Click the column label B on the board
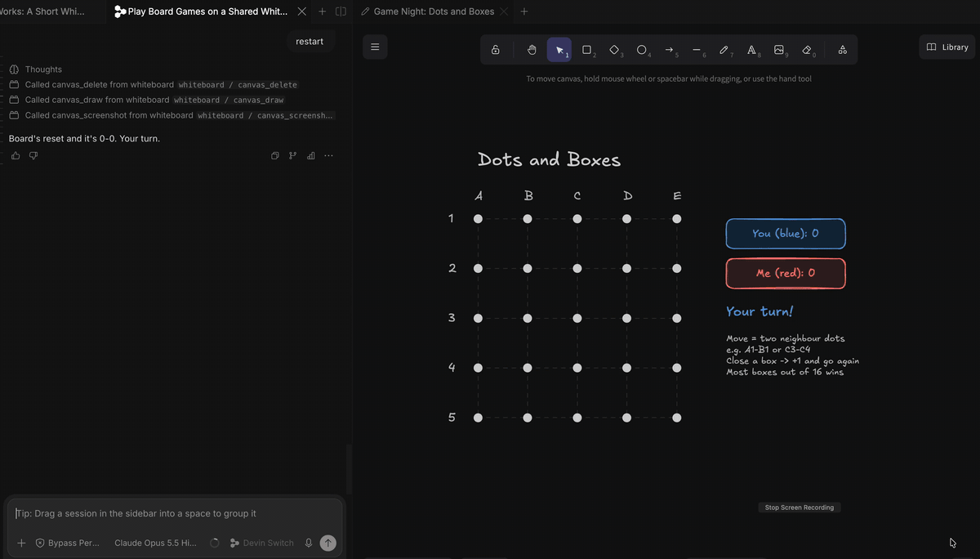 coord(528,195)
